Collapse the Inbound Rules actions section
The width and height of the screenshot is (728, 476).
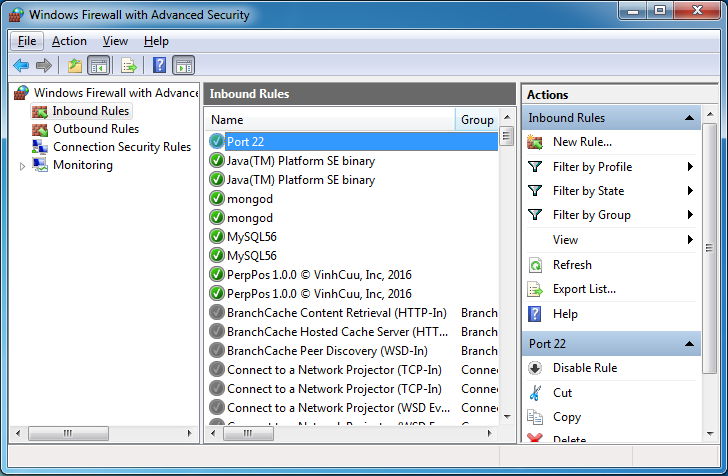689,118
